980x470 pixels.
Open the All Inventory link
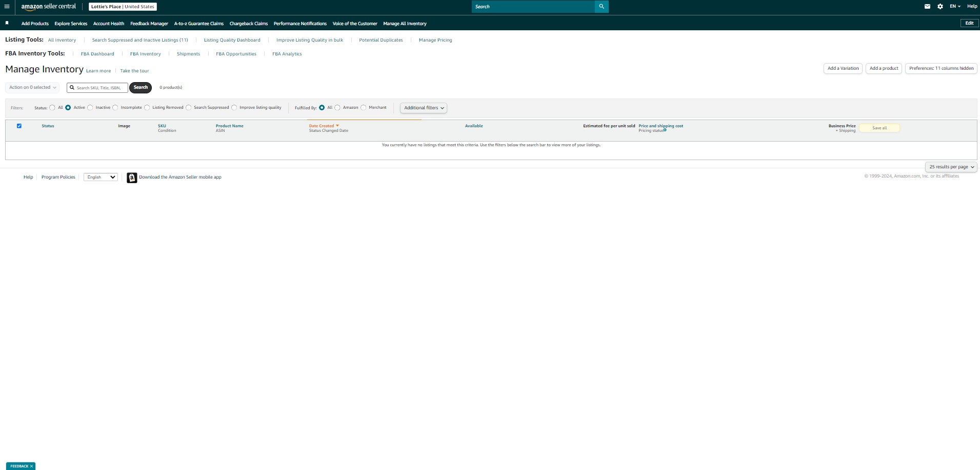(x=62, y=40)
